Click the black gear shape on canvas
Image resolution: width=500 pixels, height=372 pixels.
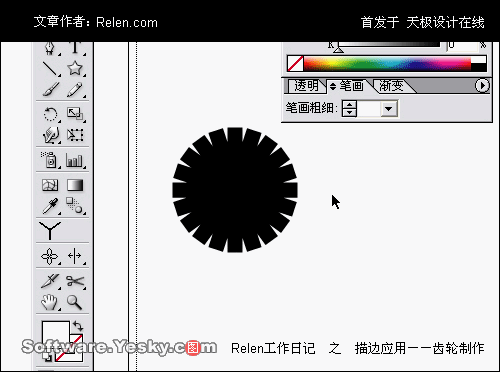[x=235, y=190]
